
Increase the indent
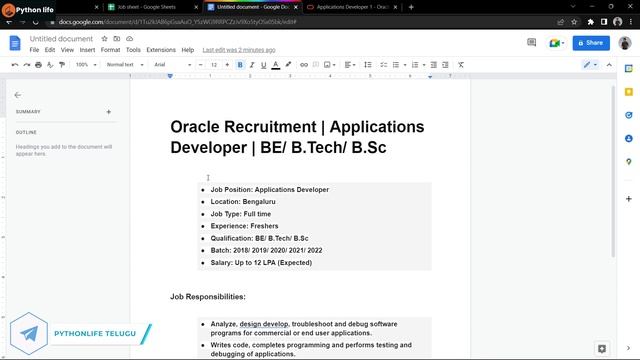(x=445, y=65)
